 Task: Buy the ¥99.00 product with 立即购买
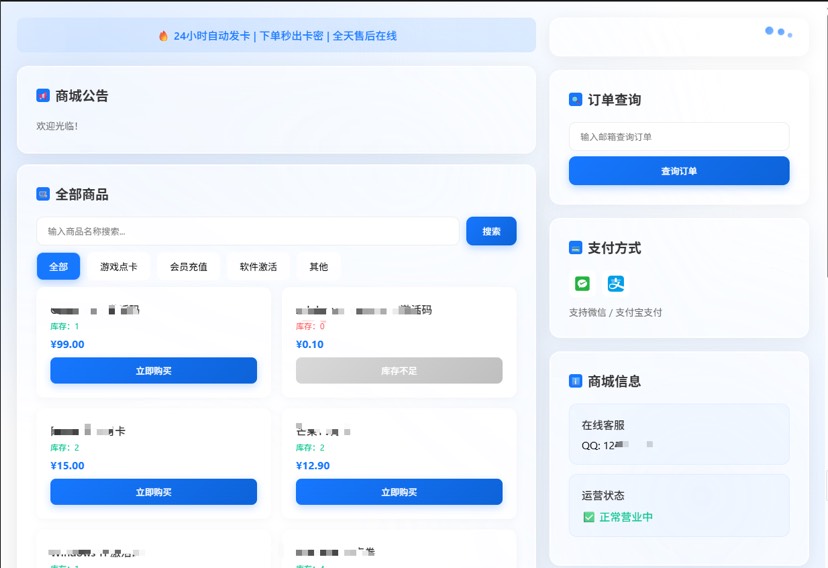click(x=153, y=371)
